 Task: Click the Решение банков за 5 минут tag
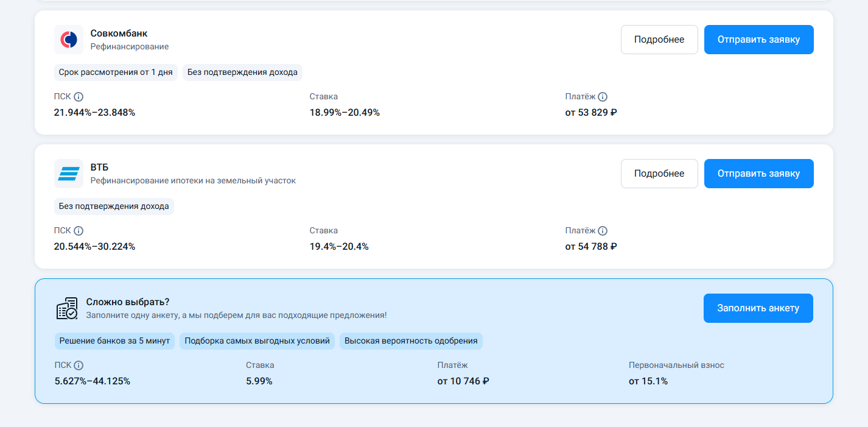point(114,341)
